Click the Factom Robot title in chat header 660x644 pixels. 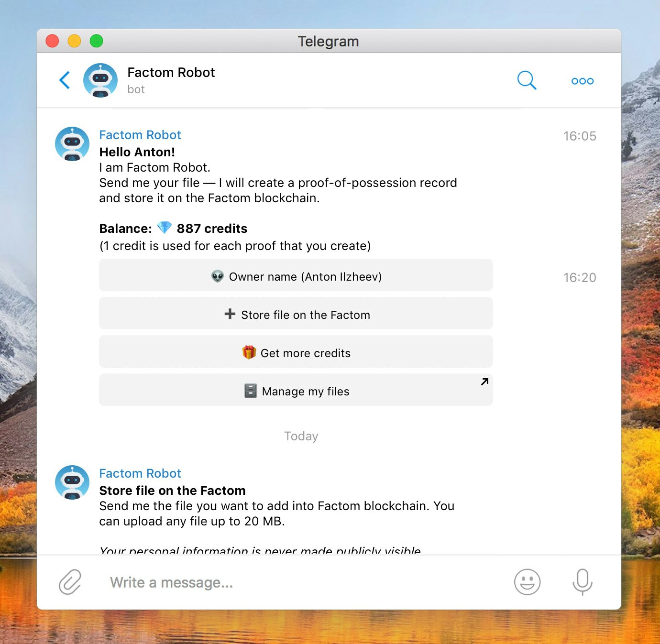171,73
